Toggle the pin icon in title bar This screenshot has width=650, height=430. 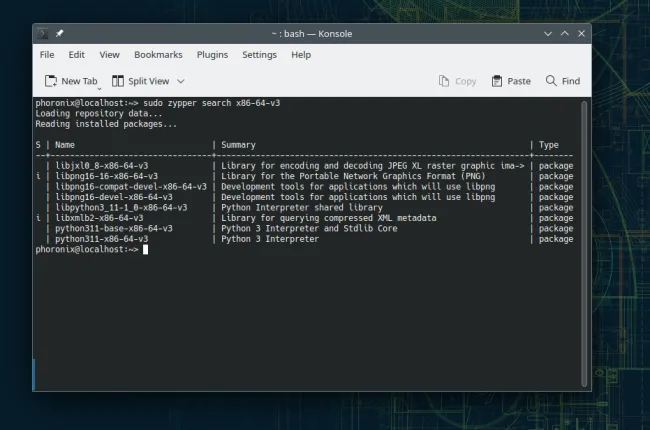pyautogui.click(x=60, y=34)
